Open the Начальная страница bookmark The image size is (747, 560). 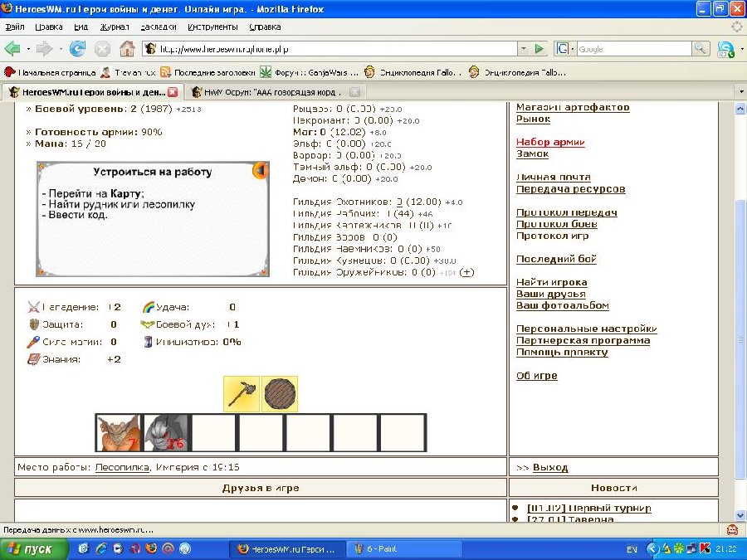pyautogui.click(x=50, y=72)
